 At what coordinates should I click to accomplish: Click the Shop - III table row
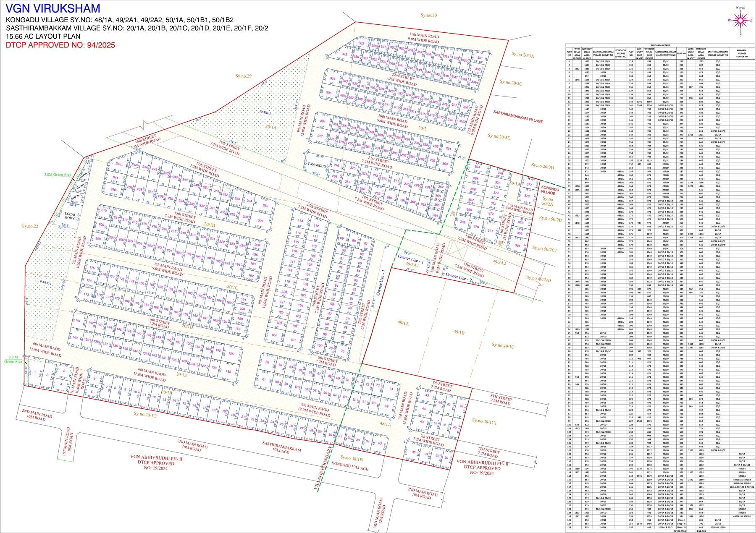click(716, 527)
